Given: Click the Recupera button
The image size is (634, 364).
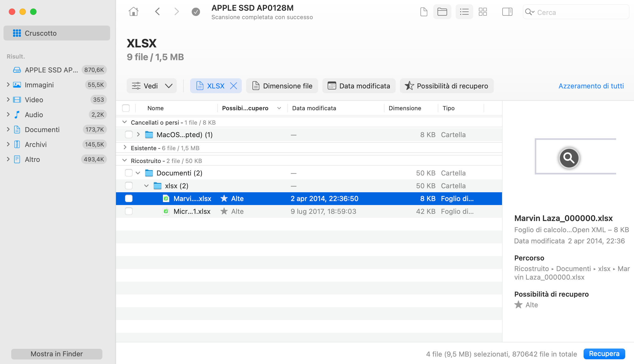Looking at the screenshot, I should 604,354.
